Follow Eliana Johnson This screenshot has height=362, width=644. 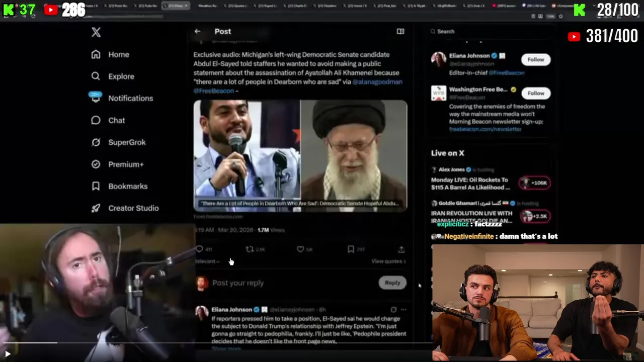pyautogui.click(x=536, y=59)
